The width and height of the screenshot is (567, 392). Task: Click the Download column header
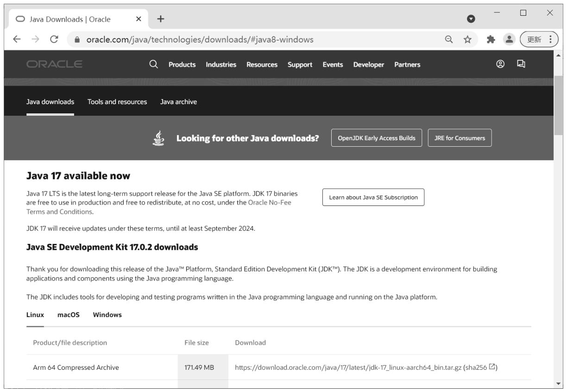(x=250, y=343)
